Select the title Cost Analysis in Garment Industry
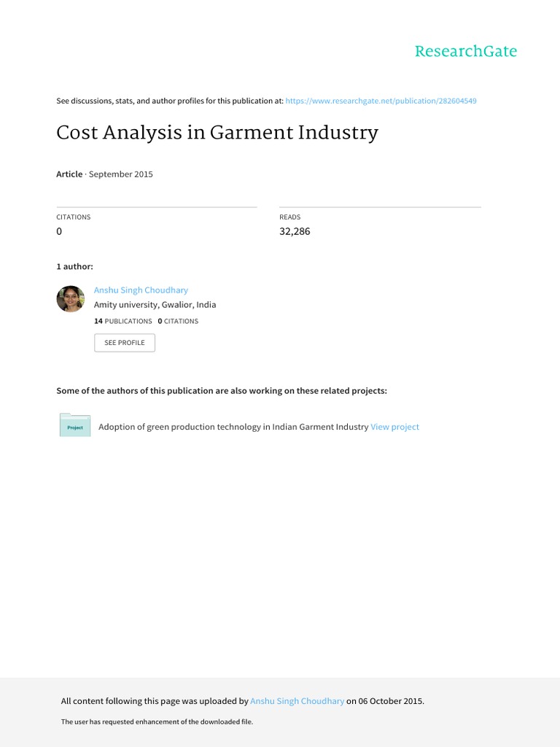Viewport: 560px width, 747px height. coord(217,133)
